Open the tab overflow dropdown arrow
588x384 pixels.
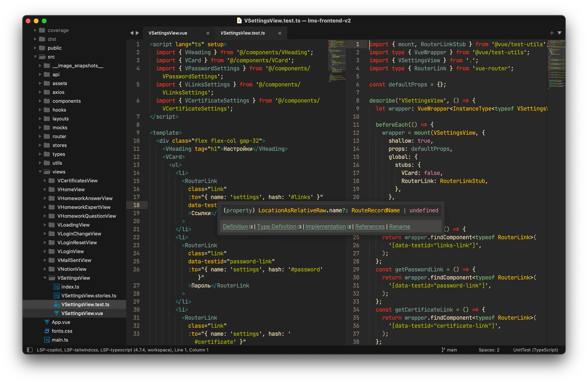point(560,33)
